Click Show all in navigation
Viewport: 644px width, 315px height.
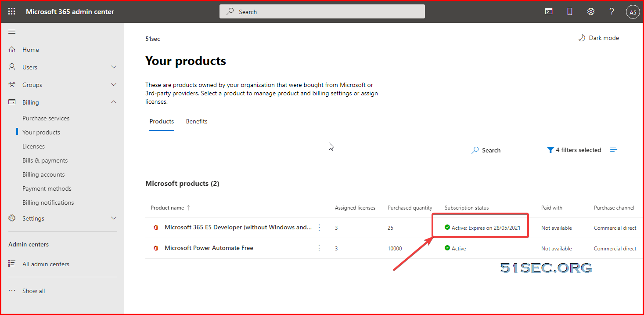34,291
